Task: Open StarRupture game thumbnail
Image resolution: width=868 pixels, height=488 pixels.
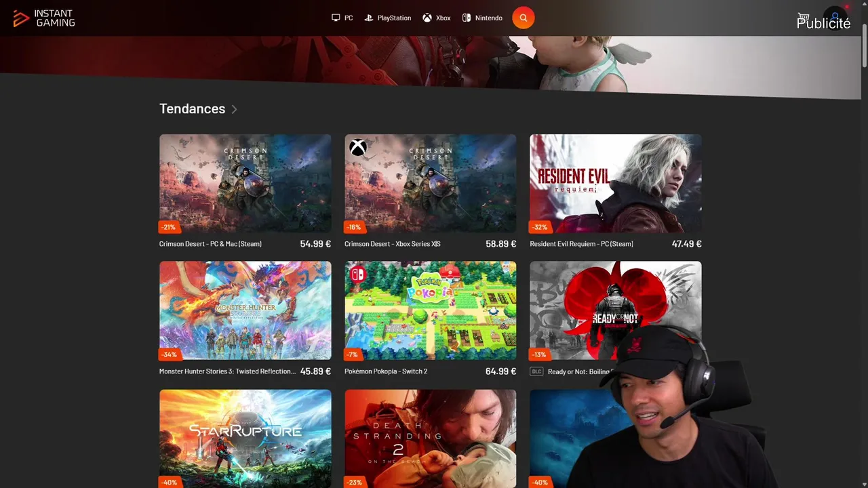Action: pyautogui.click(x=245, y=439)
